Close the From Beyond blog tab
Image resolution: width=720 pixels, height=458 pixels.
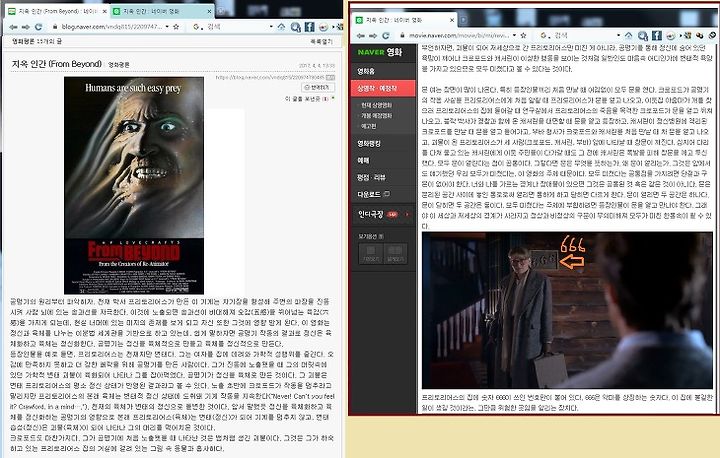(x=104, y=11)
